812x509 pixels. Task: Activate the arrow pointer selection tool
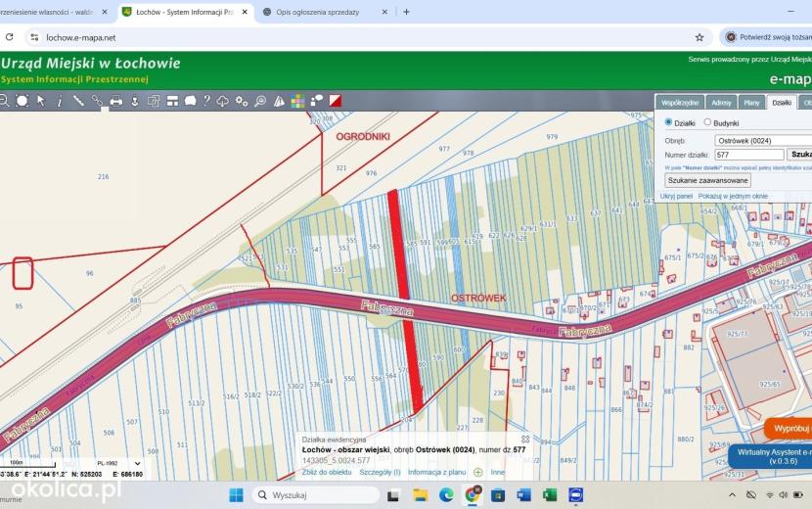click(x=41, y=101)
